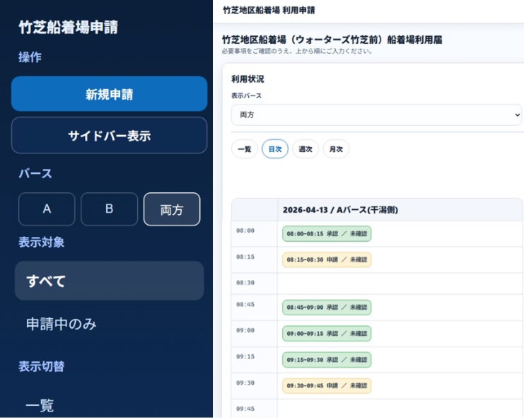Click the 竹芝地区船着場 利用申請 page title
Image resolution: width=524 pixels, height=420 pixels.
click(x=269, y=11)
